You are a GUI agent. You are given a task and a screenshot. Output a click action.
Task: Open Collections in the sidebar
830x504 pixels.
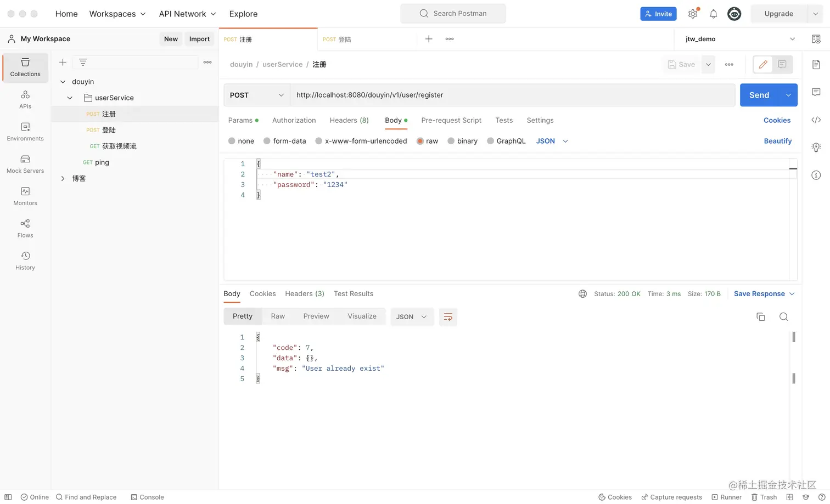tap(25, 67)
